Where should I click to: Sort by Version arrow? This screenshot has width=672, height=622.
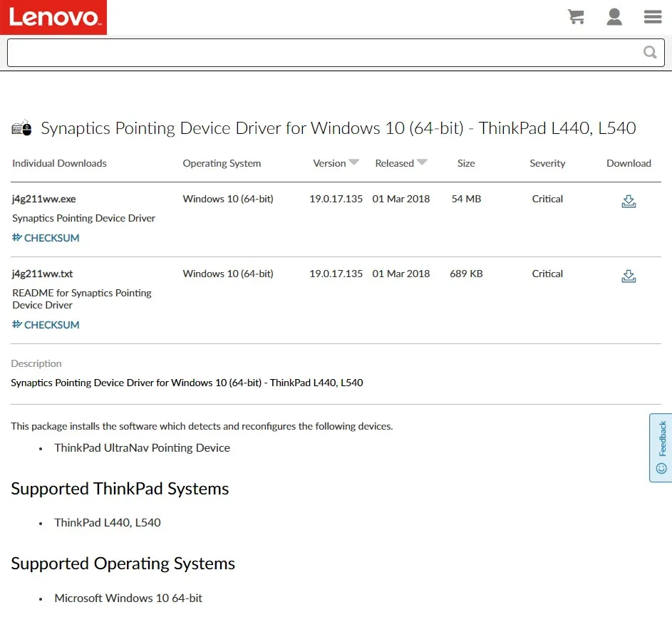click(353, 162)
